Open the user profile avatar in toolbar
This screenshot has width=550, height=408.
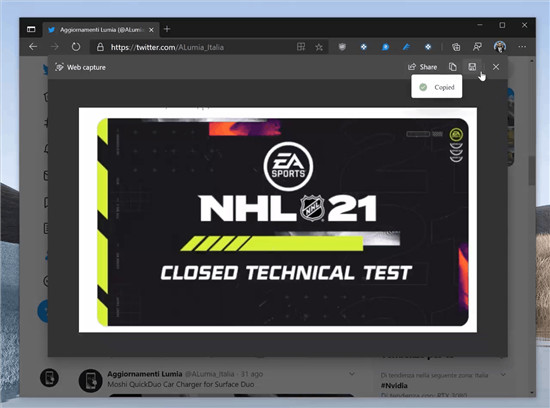(x=499, y=47)
